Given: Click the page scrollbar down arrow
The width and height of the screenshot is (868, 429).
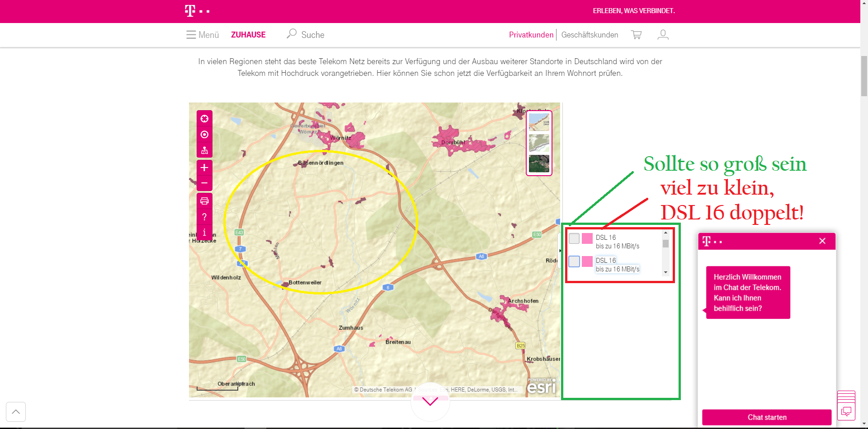Looking at the screenshot, I should 864,424.
